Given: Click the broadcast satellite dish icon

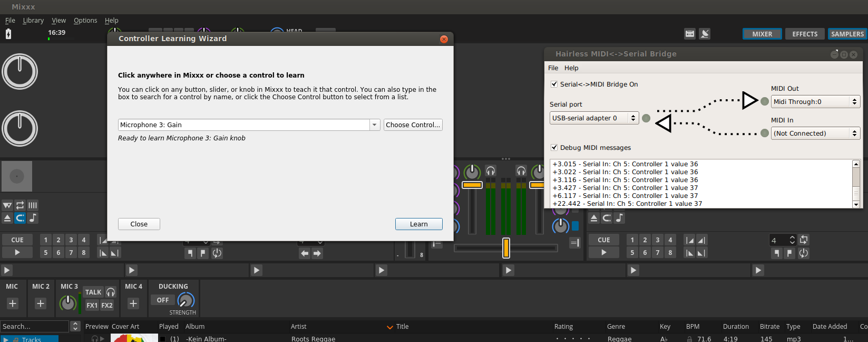Looking at the screenshot, I should pyautogui.click(x=705, y=34).
